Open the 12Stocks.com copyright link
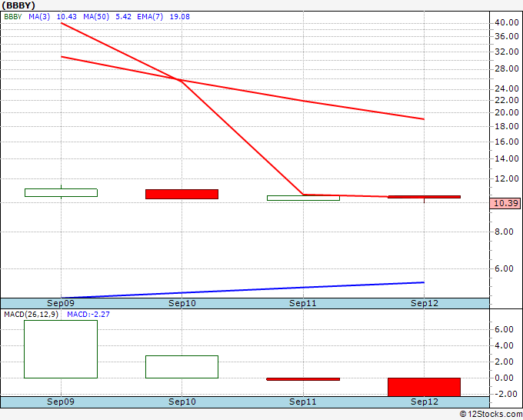This screenshot has height=420, width=523. 491,415
